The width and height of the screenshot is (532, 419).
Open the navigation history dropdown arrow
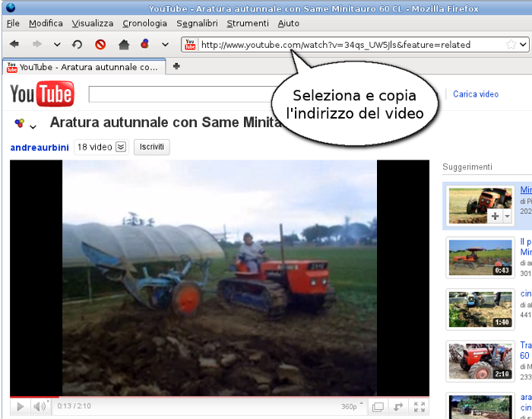click(56, 45)
